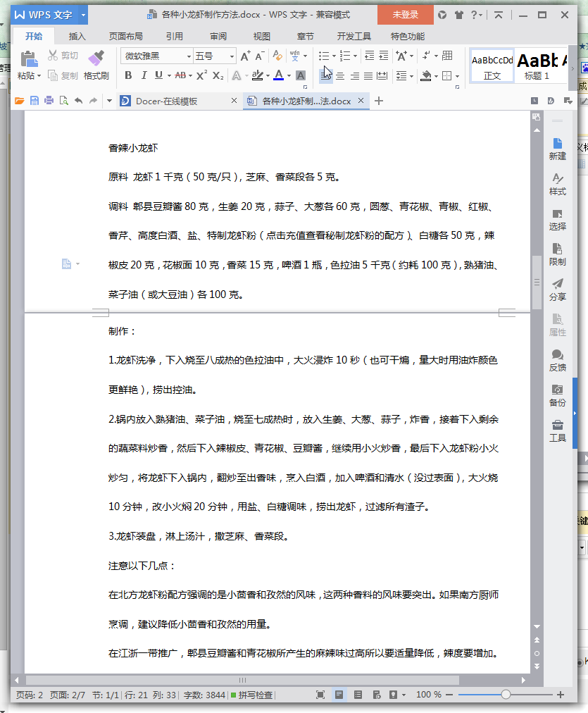588x713 pixels.
Task: Open the 插入 ribbon tab
Action: click(x=77, y=37)
